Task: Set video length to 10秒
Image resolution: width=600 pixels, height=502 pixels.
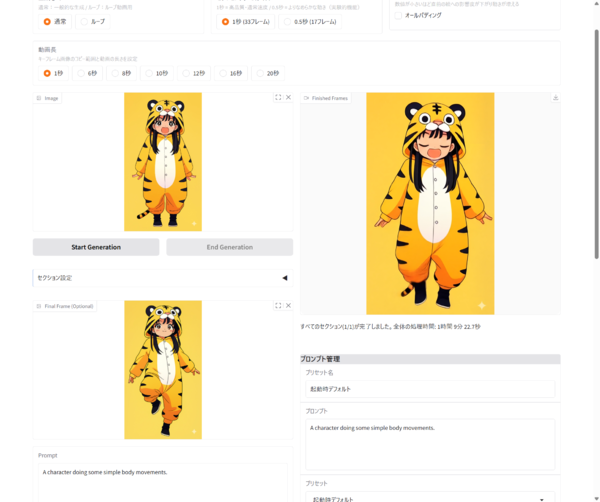Action: (x=157, y=73)
